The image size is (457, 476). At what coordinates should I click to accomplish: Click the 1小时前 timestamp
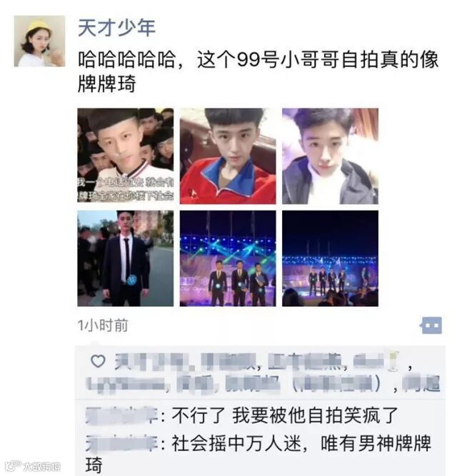(103, 325)
